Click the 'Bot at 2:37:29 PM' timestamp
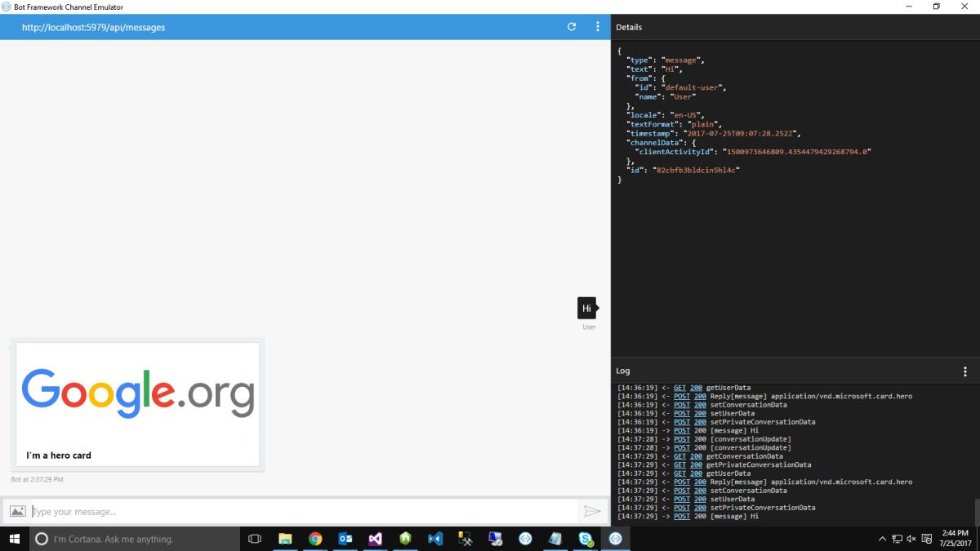980x551 pixels. [37, 479]
